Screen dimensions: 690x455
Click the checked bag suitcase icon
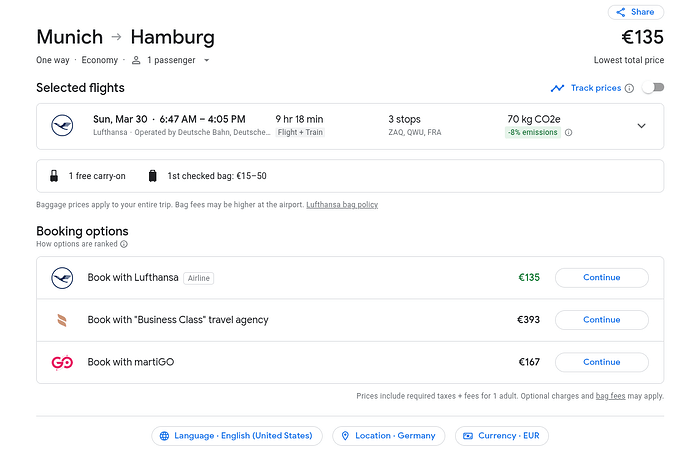pos(152,176)
